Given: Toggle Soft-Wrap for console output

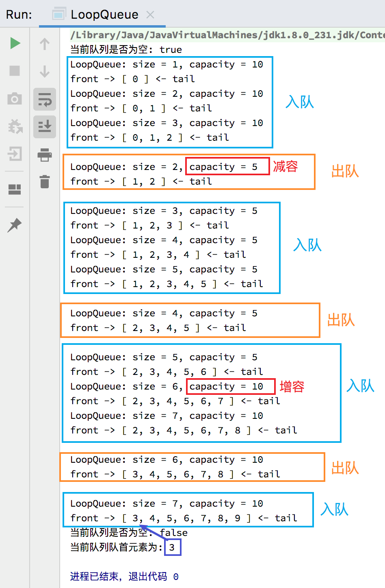Looking at the screenshot, I should click(x=45, y=99).
